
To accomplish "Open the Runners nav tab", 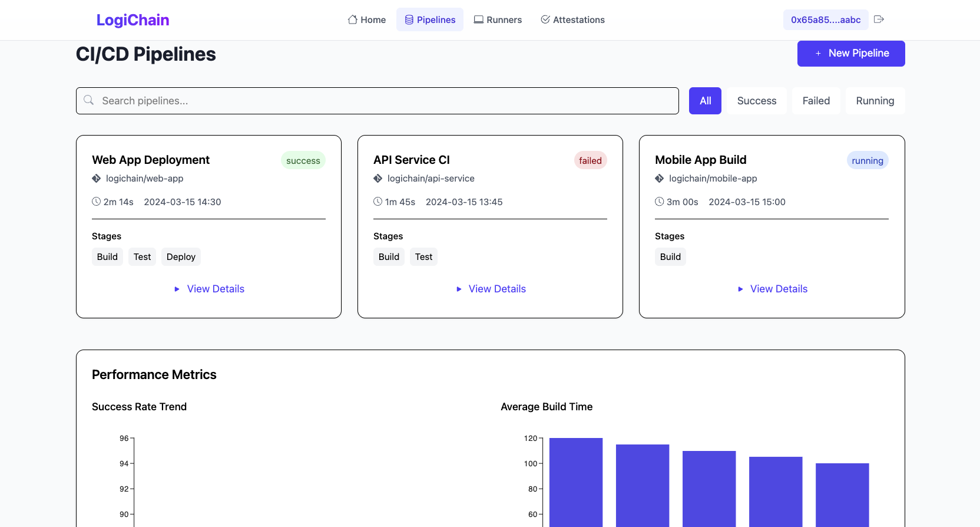I will click(x=498, y=19).
